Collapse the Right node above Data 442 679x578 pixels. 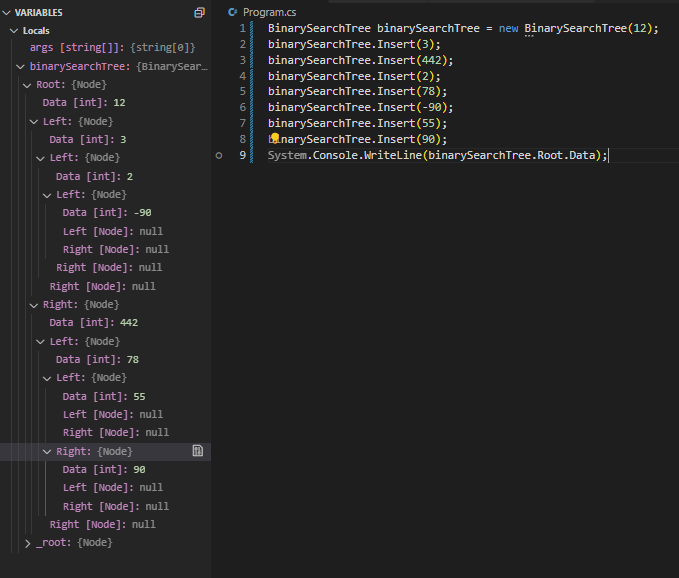pyautogui.click(x=34, y=304)
